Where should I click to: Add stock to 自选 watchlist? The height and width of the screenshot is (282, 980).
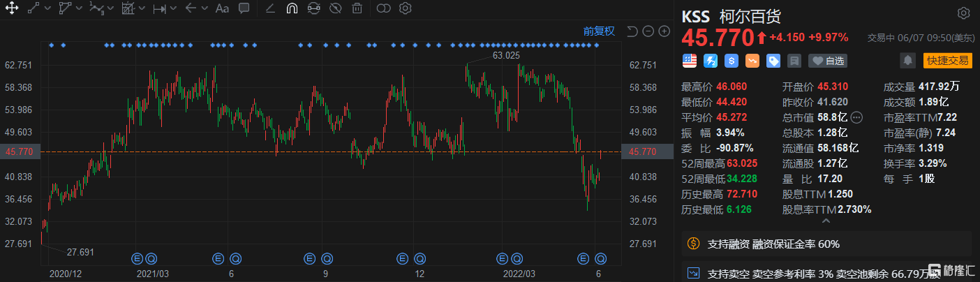(828, 61)
